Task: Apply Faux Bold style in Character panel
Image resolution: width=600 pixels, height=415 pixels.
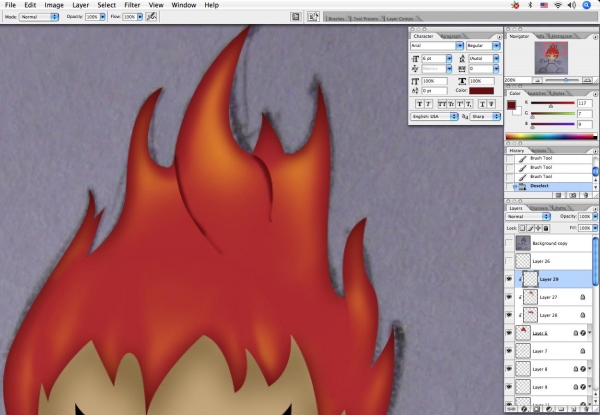Action: pyautogui.click(x=419, y=104)
